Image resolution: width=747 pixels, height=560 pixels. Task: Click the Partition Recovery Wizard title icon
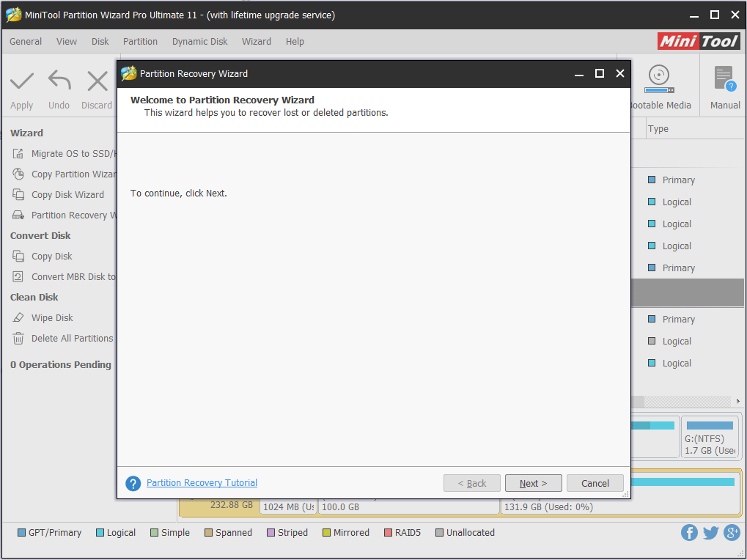(x=128, y=73)
